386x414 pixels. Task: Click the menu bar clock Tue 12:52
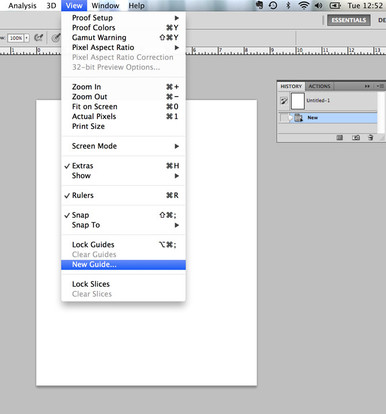(x=365, y=6)
